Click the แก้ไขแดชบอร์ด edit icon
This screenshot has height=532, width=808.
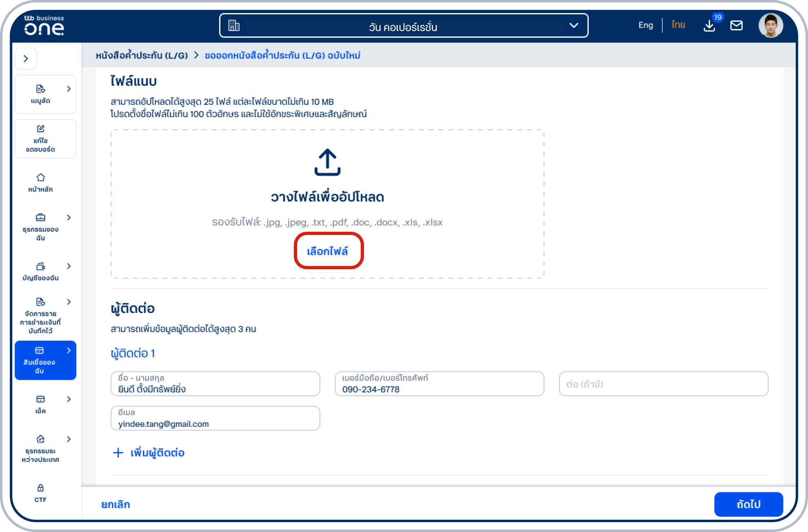coord(40,129)
